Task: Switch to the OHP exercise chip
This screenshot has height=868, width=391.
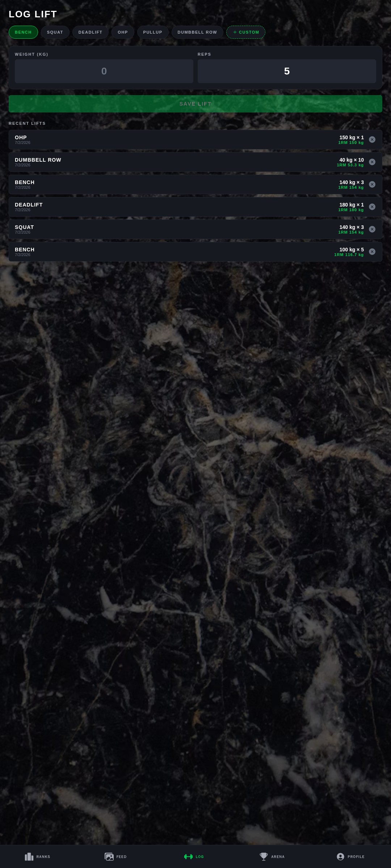Action: point(123,32)
